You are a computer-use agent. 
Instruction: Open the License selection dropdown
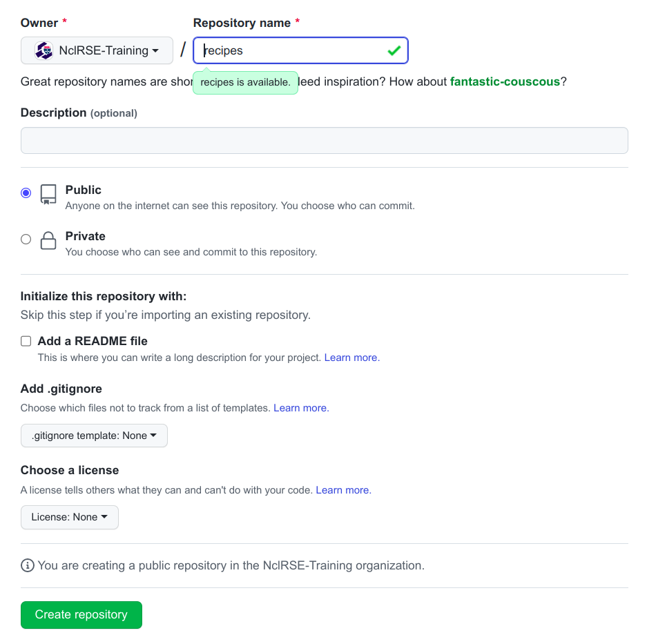click(69, 517)
